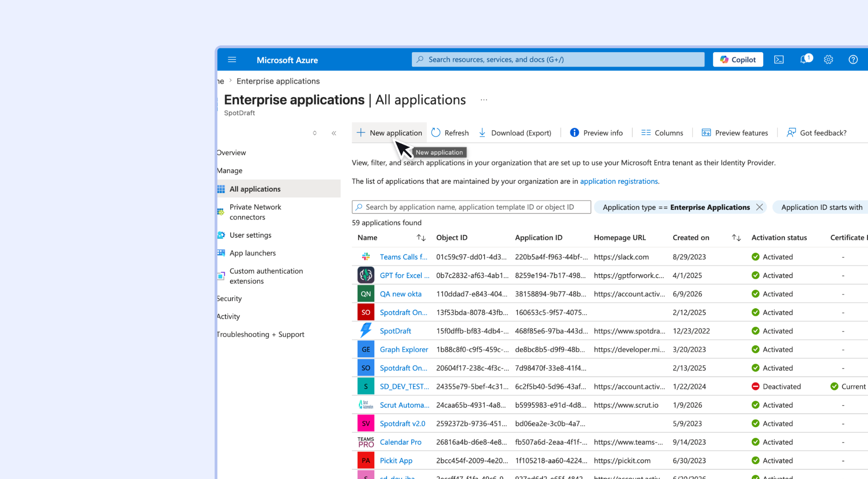Click the GPT for Excel app icon
Viewport: 868px width, 479px height.
pos(366,275)
